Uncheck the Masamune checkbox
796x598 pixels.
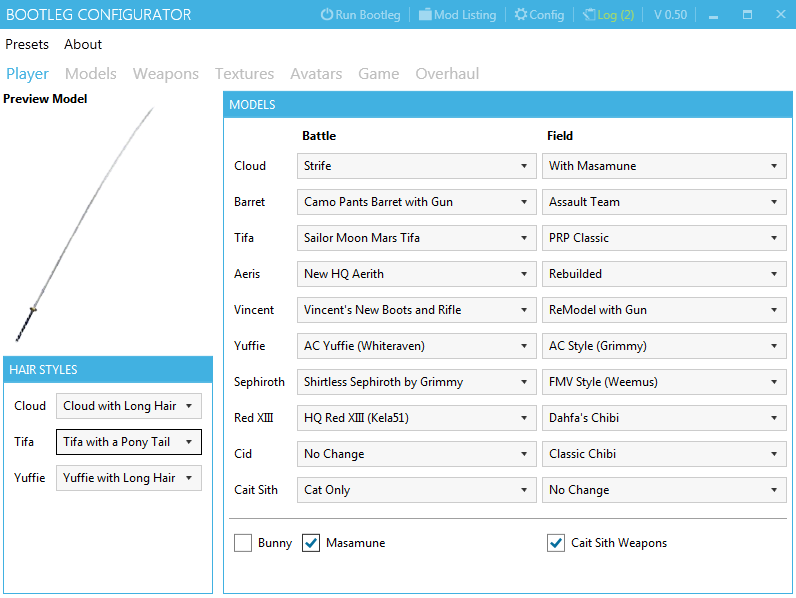pos(311,543)
